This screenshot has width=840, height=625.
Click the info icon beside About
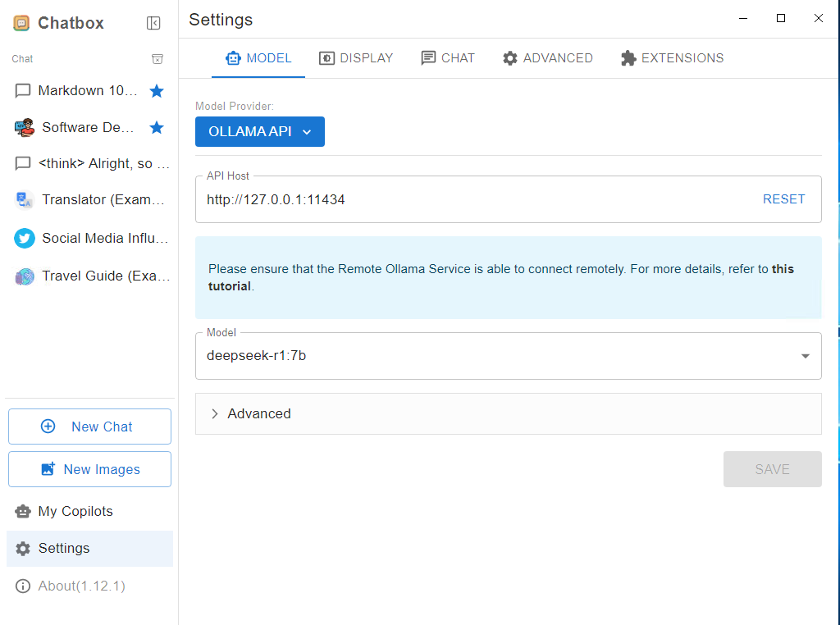pyautogui.click(x=23, y=586)
